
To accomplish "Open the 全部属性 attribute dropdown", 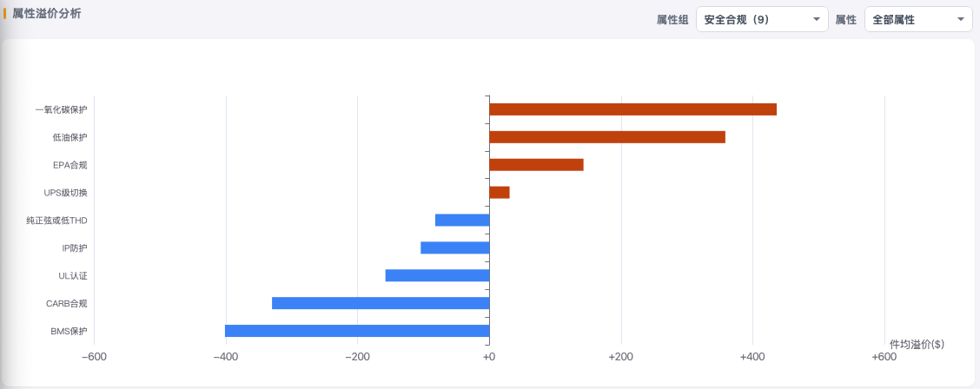I will (918, 19).
